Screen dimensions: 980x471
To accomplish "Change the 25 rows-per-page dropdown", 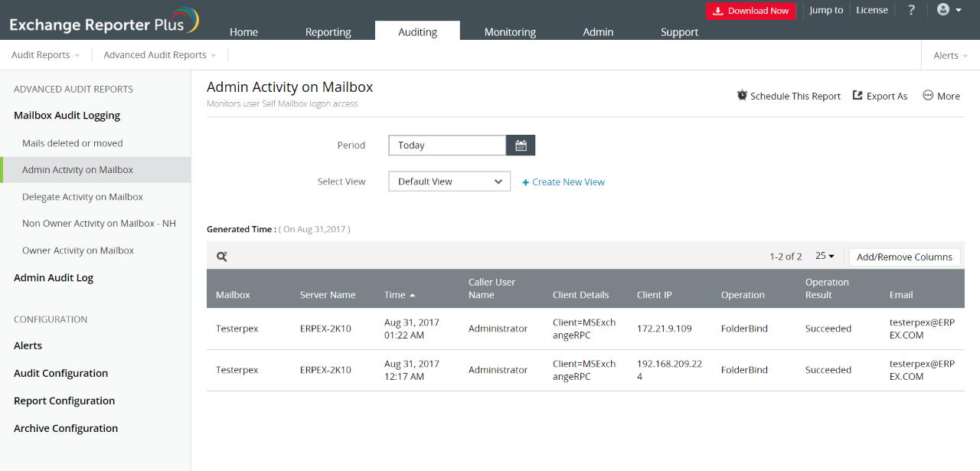I will coord(825,257).
